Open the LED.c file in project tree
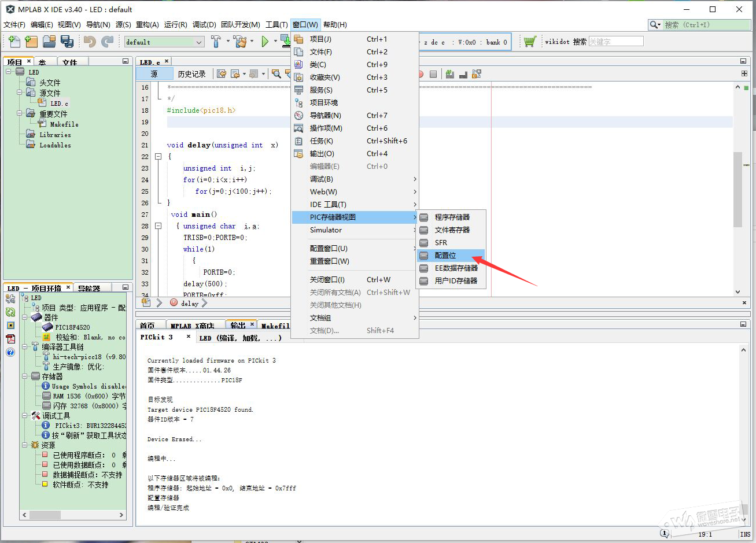 click(x=58, y=104)
